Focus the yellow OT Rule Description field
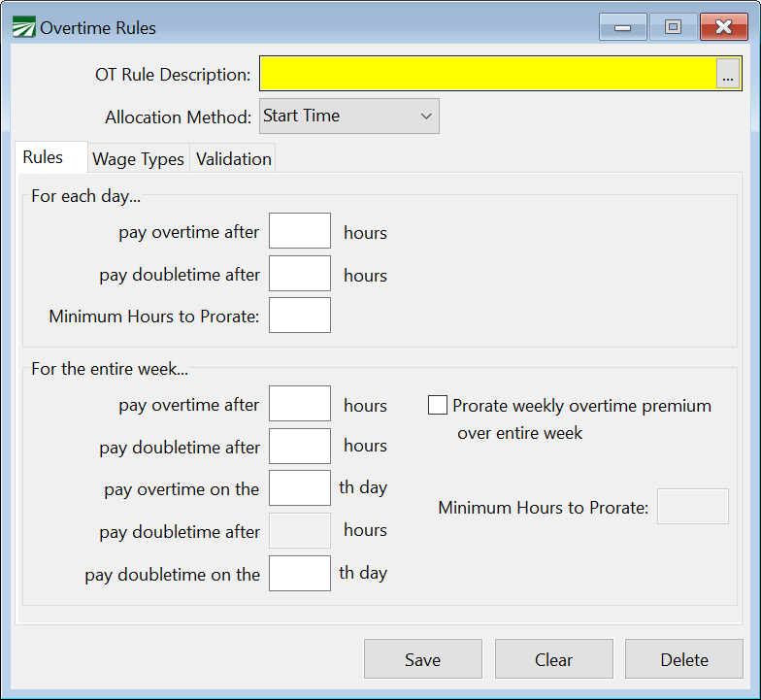 pos(487,74)
